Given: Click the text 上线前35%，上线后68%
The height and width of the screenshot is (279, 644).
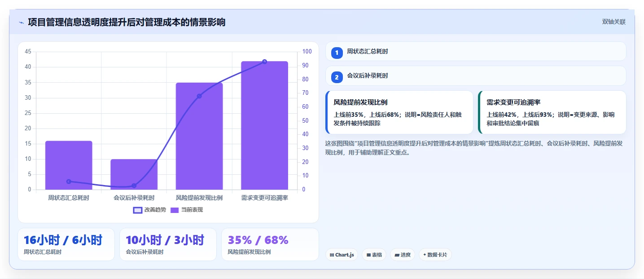Looking at the screenshot, I should click(367, 115).
